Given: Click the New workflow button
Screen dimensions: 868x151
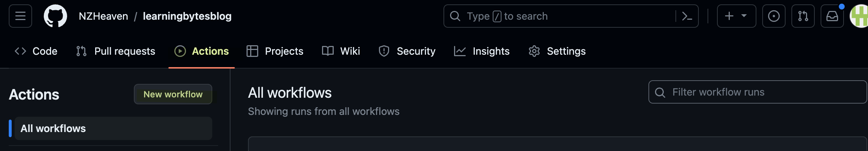Looking at the screenshot, I should pos(173,94).
